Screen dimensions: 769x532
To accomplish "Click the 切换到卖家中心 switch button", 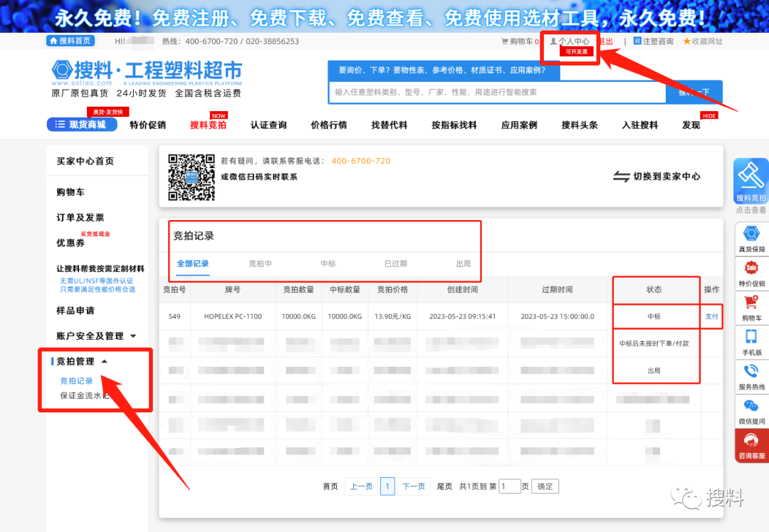I will [x=656, y=177].
